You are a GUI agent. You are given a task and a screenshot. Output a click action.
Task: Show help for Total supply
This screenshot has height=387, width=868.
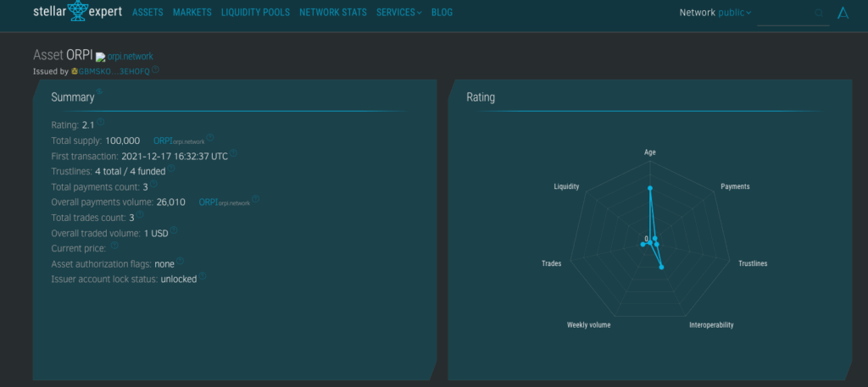(x=210, y=138)
